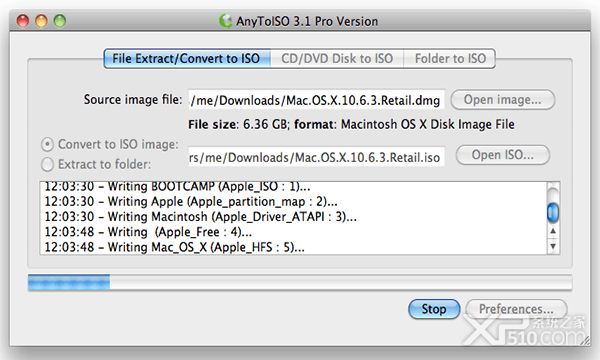600x360 pixels.
Task: Click the blue conversion progress bar
Action: (300, 282)
